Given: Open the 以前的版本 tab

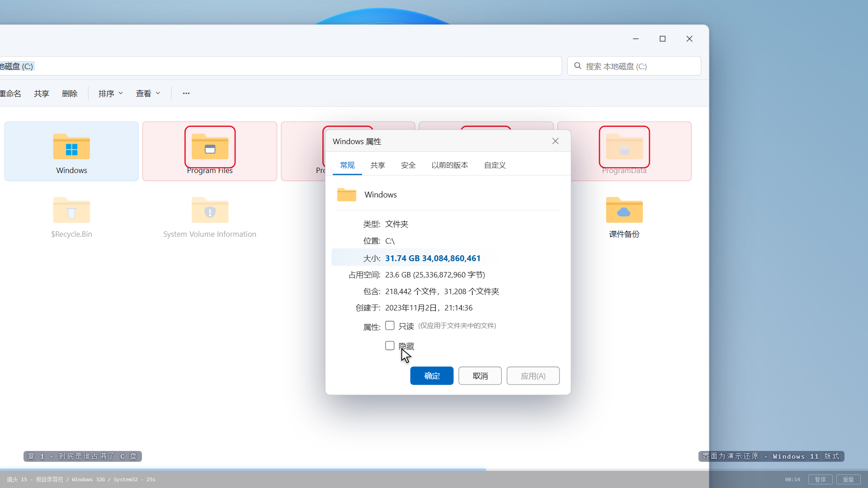Looking at the screenshot, I should click(x=450, y=165).
